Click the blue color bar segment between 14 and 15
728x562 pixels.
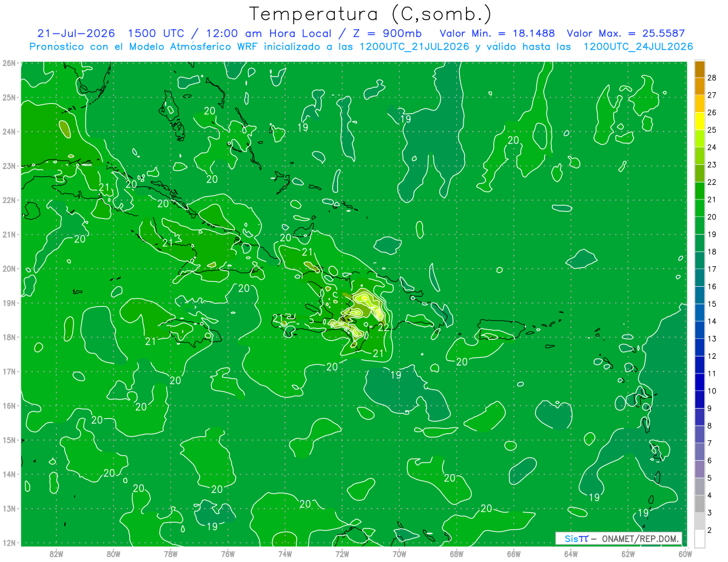click(699, 313)
